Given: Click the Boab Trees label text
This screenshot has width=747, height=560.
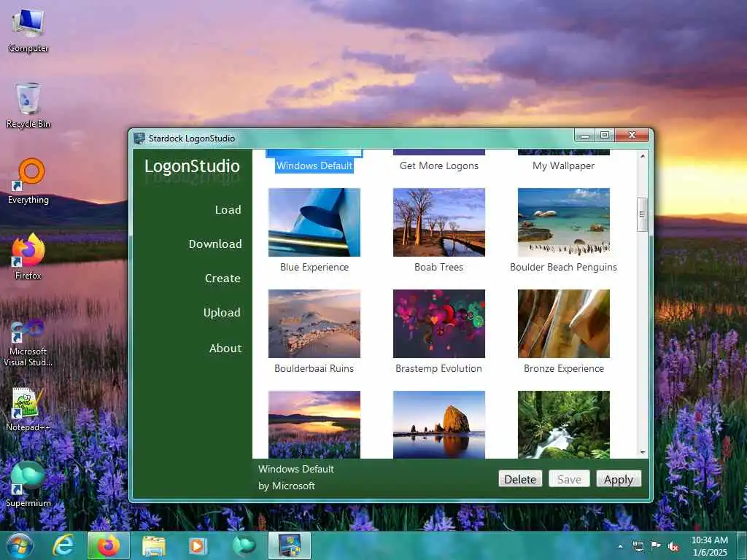Looking at the screenshot, I should click(x=438, y=267).
